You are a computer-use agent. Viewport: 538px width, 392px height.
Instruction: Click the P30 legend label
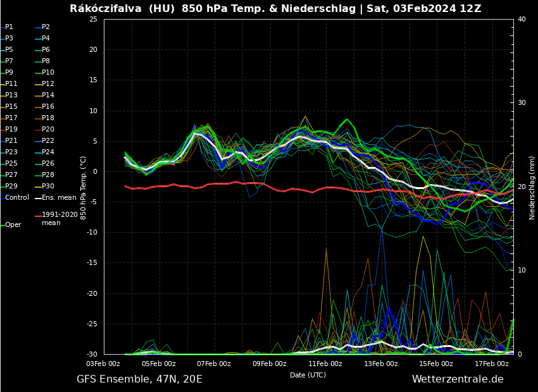pyautogui.click(x=47, y=187)
